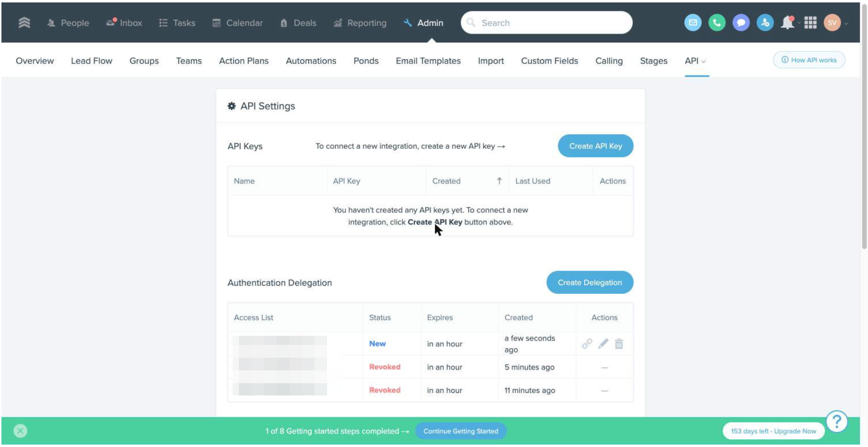Sort by the Created column arrow

pyautogui.click(x=500, y=181)
